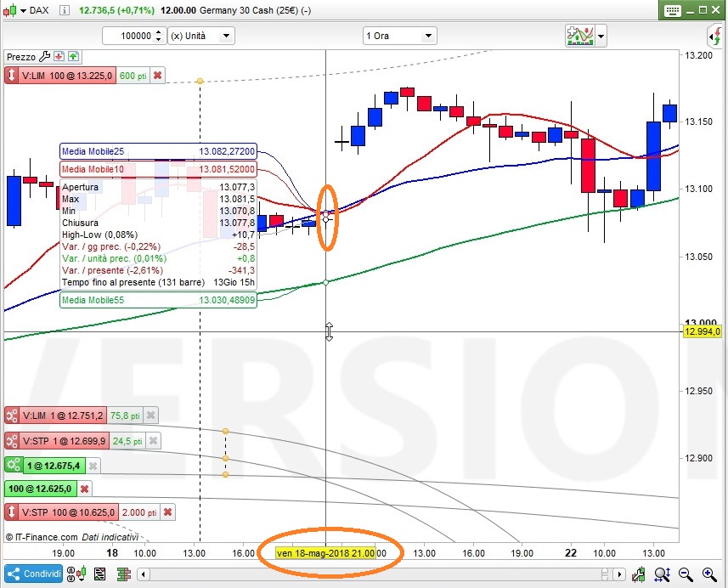Click the zoom auto-fit magnifier icon
This screenshot has height=588, width=728.
click(662, 574)
